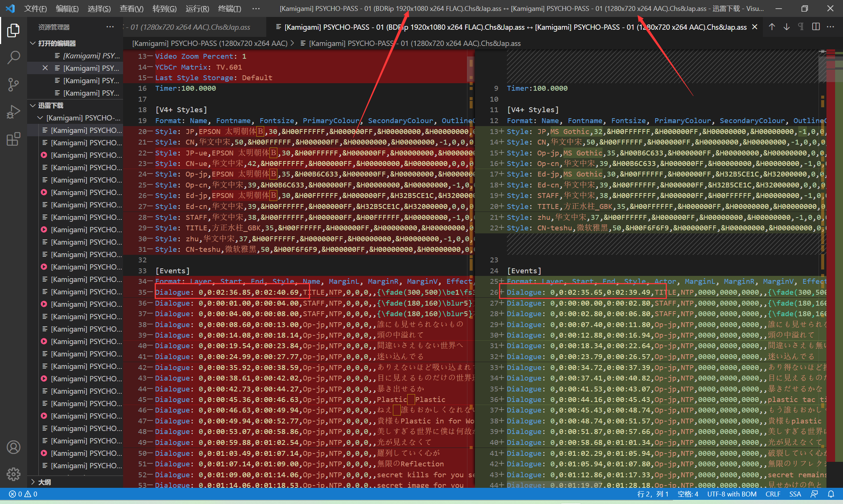
Task: Open the 选择(S) menu
Action: (x=99, y=8)
